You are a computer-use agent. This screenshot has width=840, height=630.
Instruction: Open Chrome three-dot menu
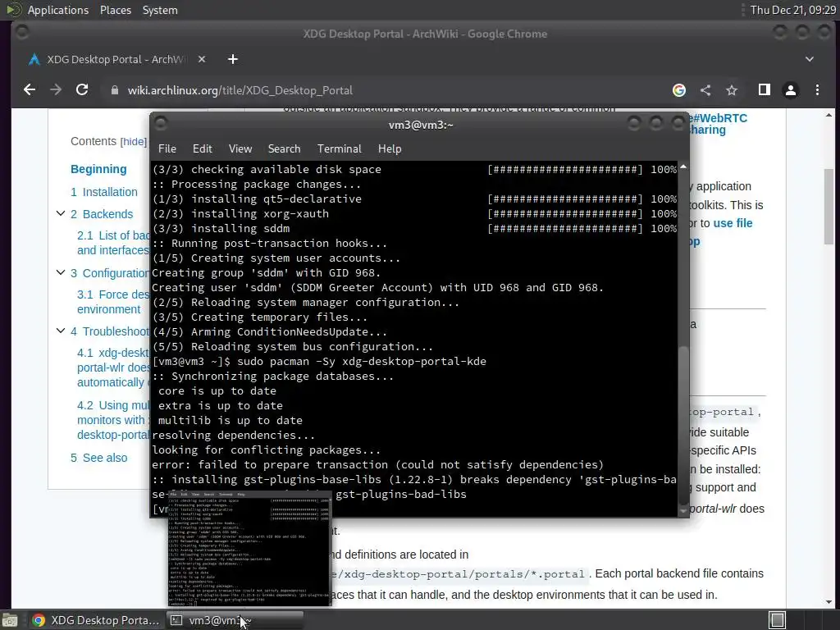817,90
